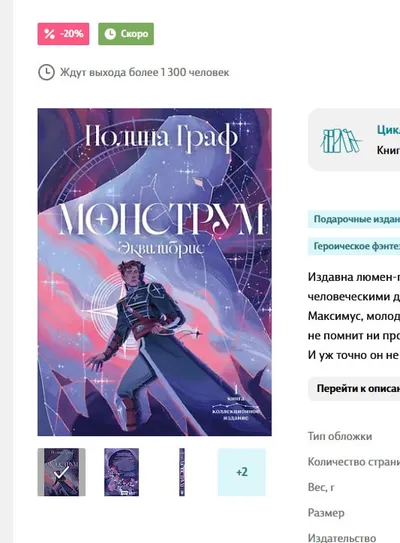The width and height of the screenshot is (400, 543).
Task: Select the book spine thumbnail
Action: click(182, 472)
